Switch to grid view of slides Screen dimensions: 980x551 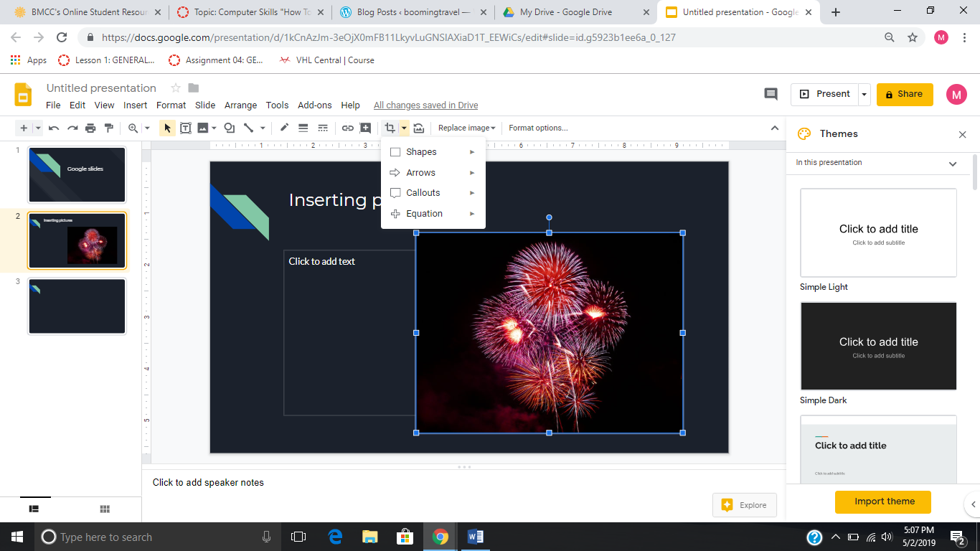[105, 509]
